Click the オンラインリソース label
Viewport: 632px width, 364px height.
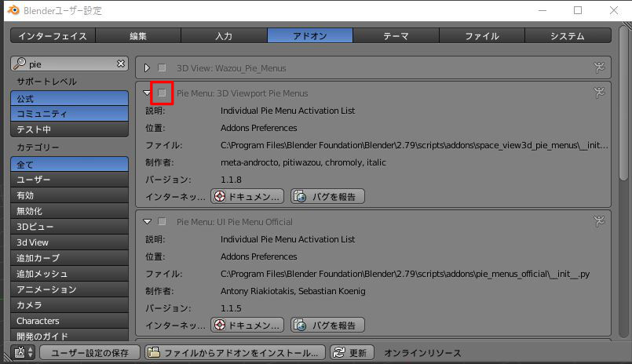(x=422, y=353)
